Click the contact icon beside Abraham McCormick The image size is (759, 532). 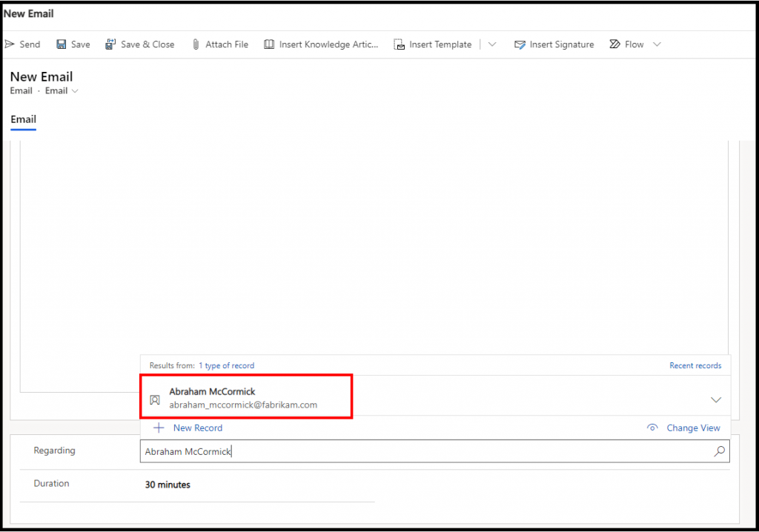coord(155,400)
